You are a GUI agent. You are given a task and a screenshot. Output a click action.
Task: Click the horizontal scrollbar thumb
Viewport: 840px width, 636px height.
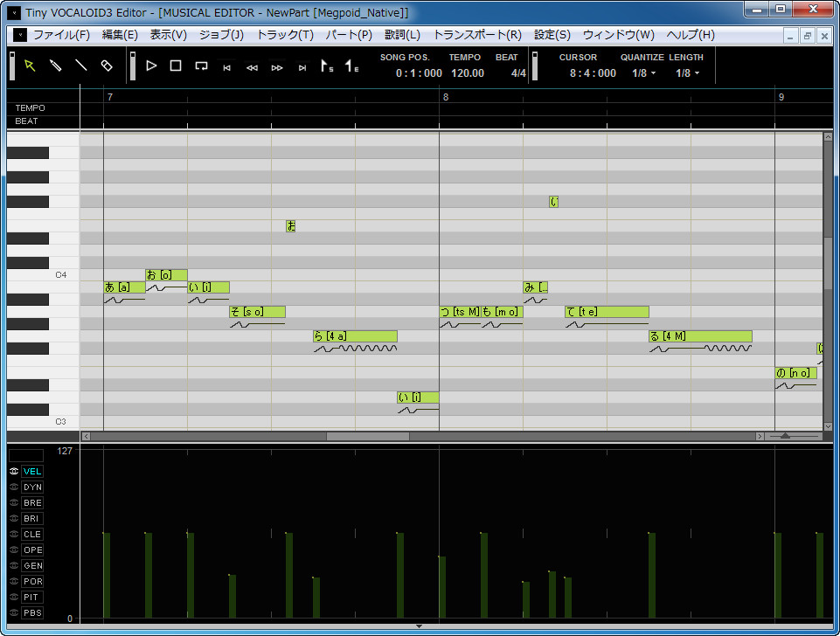(368, 436)
